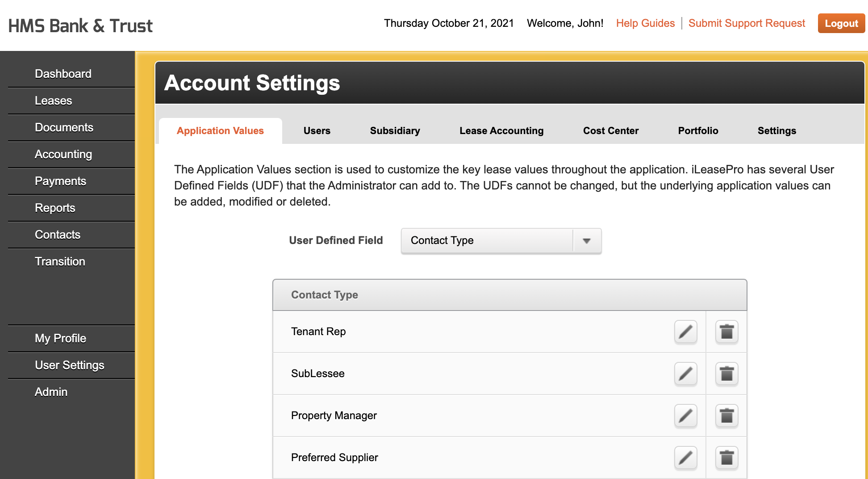Edit the Tenant Rep contact type
Screen dimensions: 868x479
tap(685, 332)
